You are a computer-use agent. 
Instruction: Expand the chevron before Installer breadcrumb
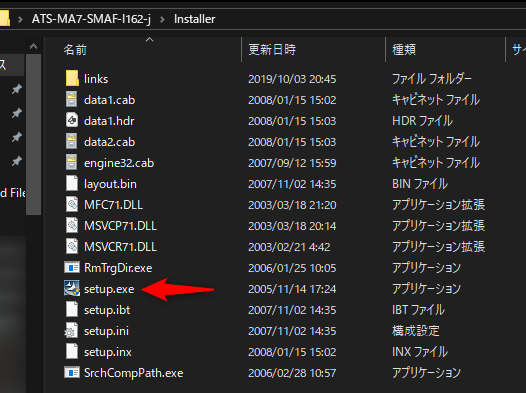click(x=162, y=19)
